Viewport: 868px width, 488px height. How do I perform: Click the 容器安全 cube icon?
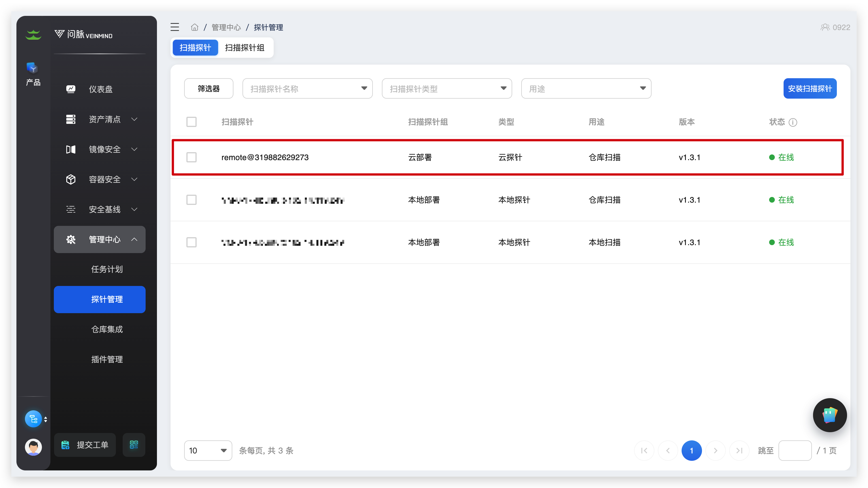pyautogui.click(x=71, y=179)
